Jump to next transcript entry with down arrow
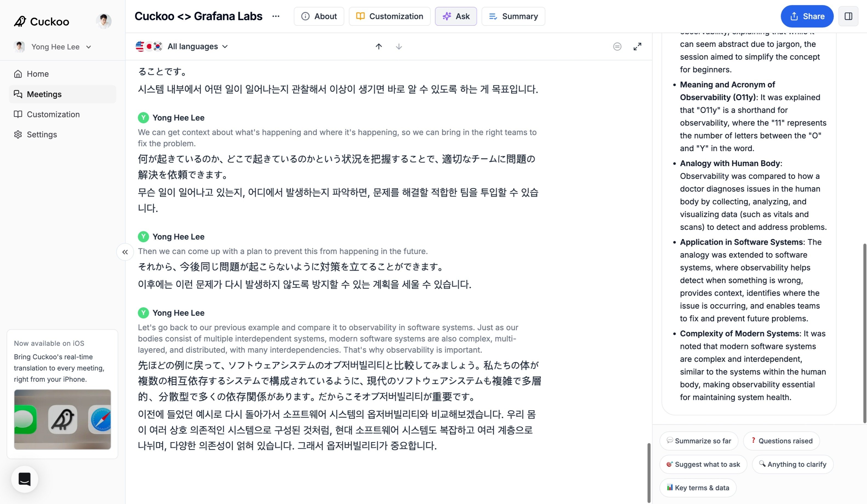The image size is (867, 504). click(x=399, y=46)
